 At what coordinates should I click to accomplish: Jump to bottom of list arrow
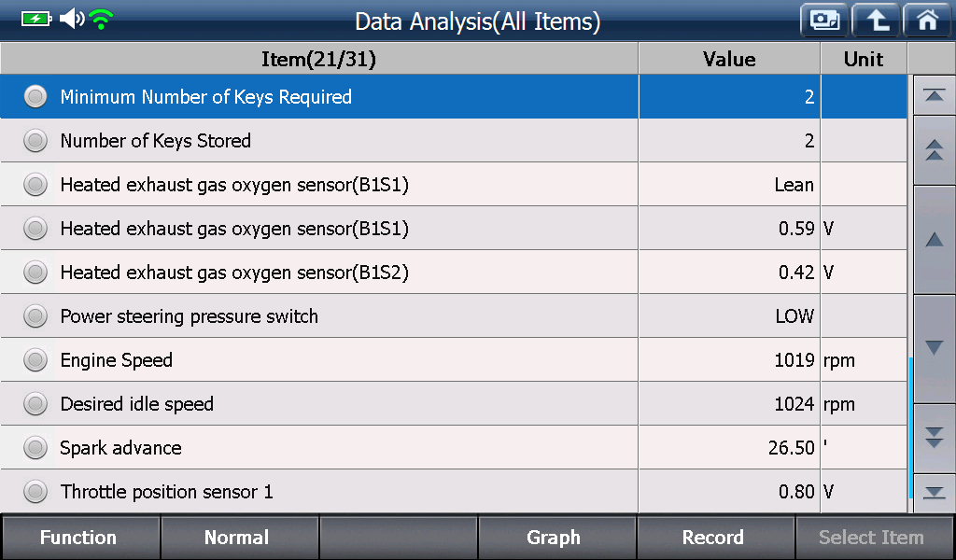(934, 493)
